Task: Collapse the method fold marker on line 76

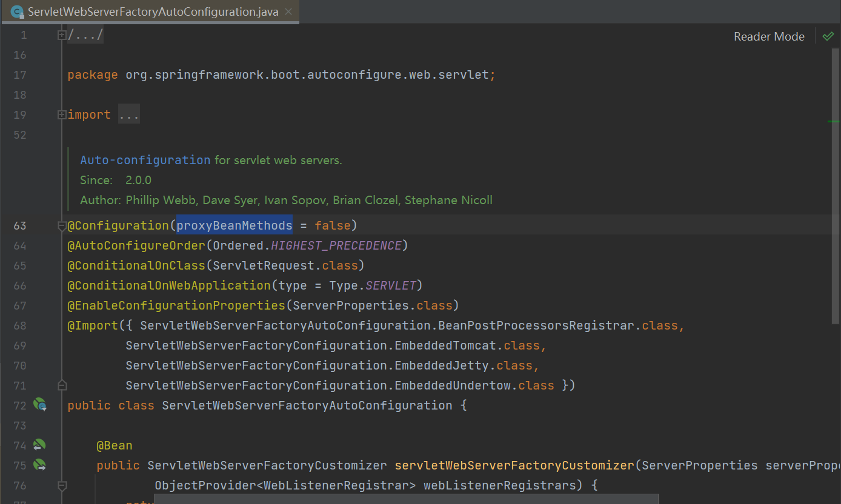Action: tap(62, 485)
